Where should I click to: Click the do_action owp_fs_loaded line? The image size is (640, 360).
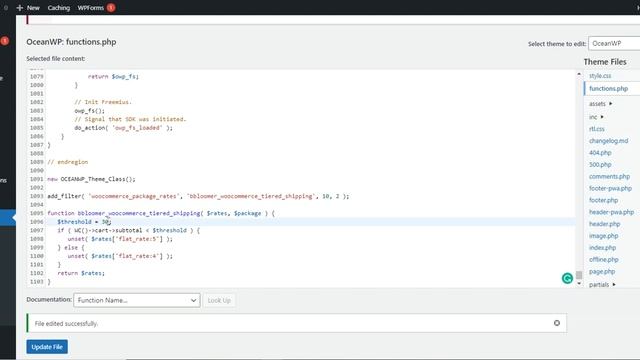tap(123, 128)
